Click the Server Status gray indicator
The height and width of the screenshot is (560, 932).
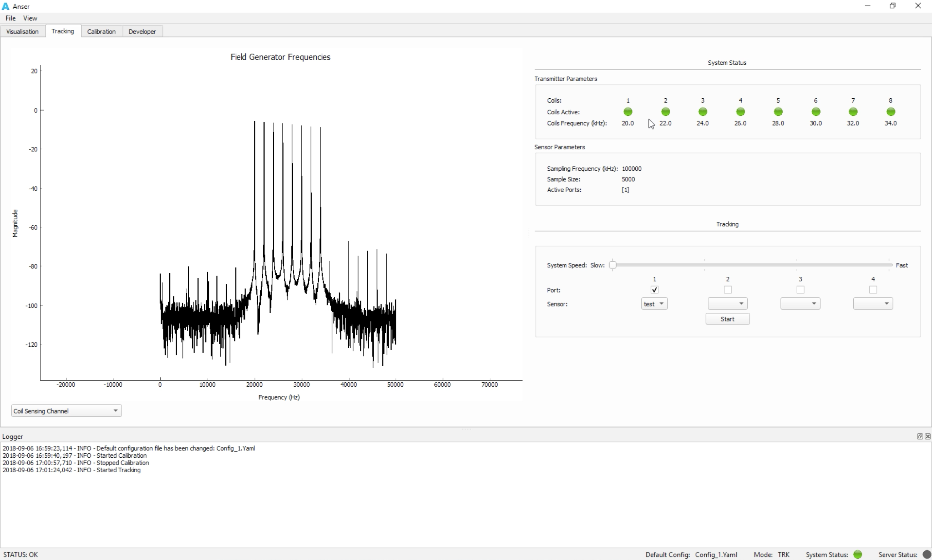pos(926,554)
